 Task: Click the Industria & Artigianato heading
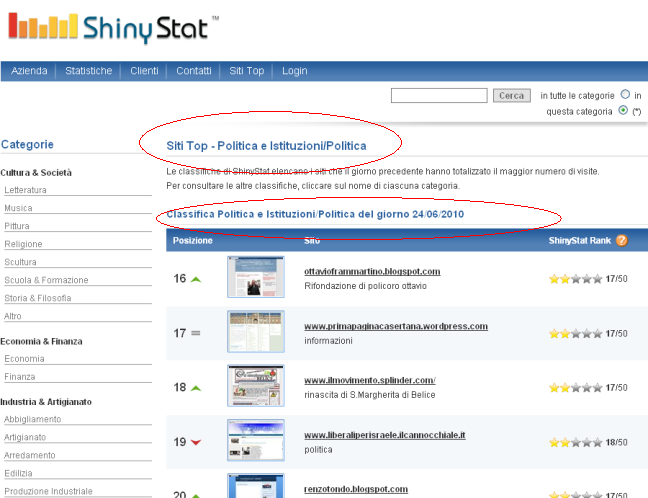point(46,402)
